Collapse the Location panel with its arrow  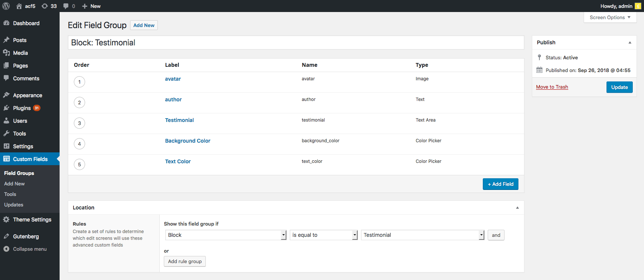[517, 208]
